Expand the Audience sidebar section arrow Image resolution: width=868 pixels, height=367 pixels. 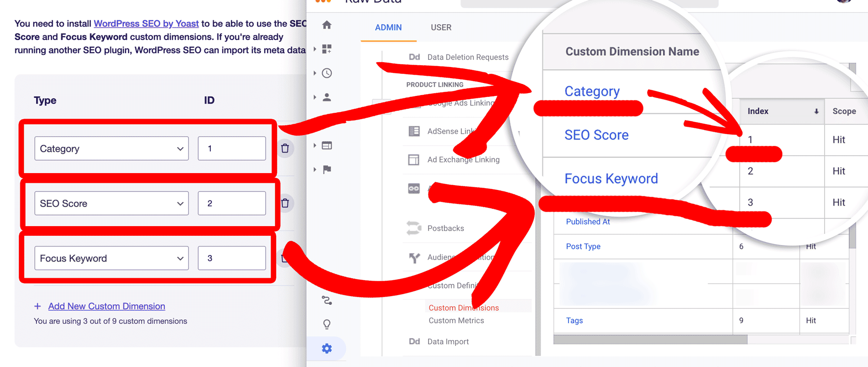tap(315, 97)
